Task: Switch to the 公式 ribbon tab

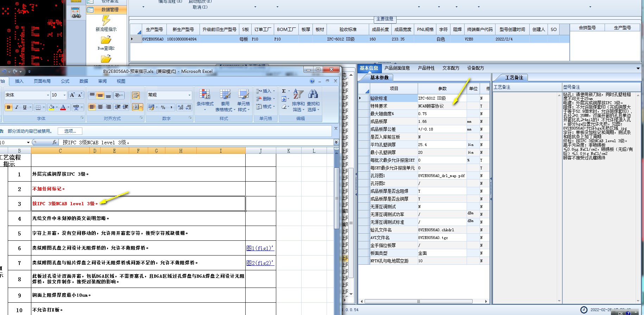Action: [x=65, y=81]
